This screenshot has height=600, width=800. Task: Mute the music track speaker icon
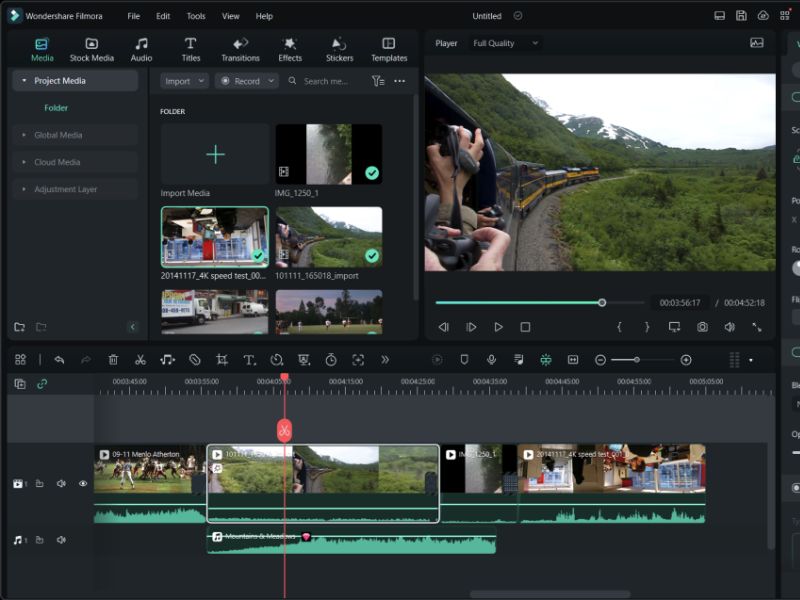pos(61,540)
